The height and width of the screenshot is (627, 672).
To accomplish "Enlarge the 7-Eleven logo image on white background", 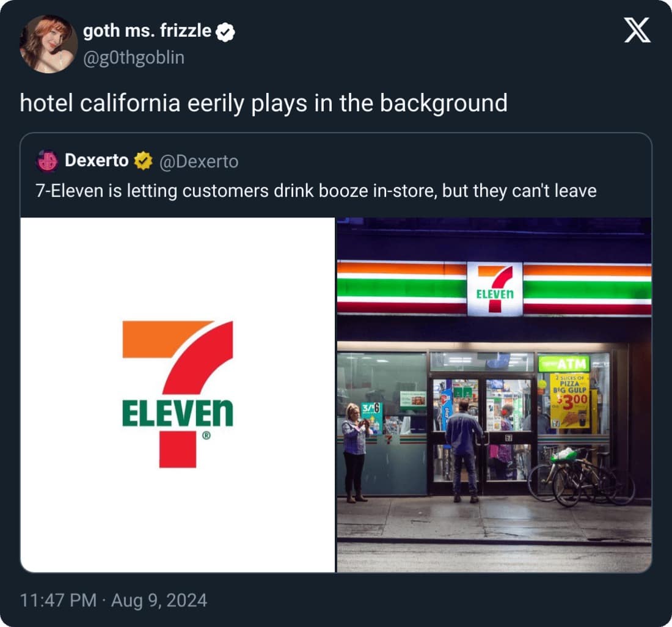I will point(178,395).
